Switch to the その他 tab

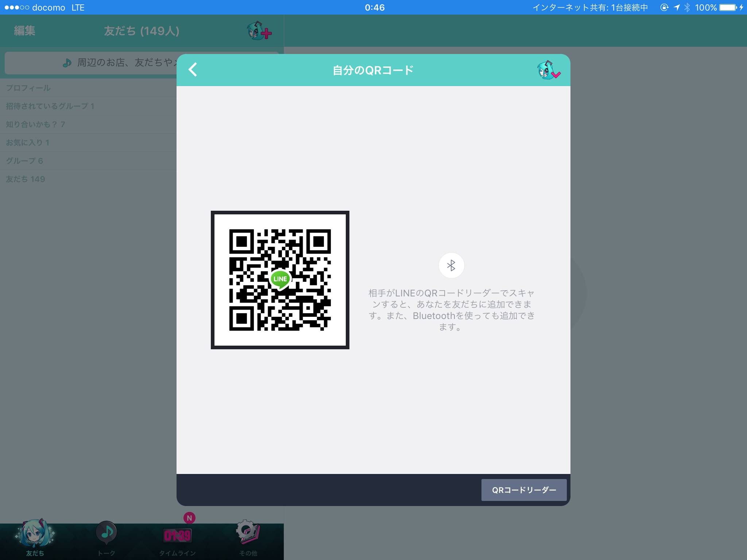pyautogui.click(x=248, y=538)
